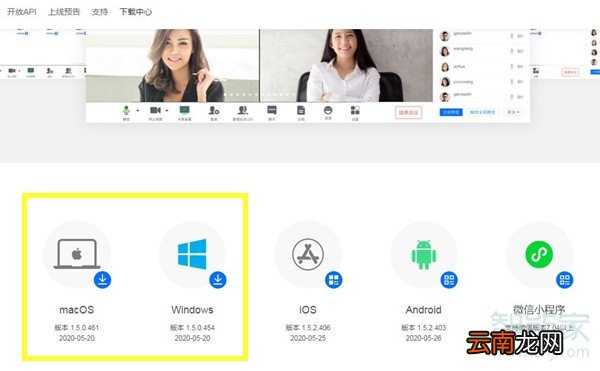Show the QR code badge for Android
Screen dimensions: 600x371
click(449, 280)
